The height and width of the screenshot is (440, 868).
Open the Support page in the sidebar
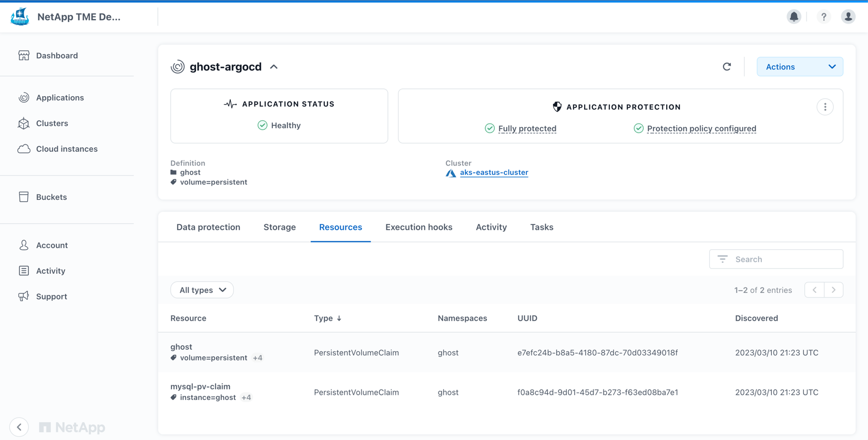(x=51, y=296)
